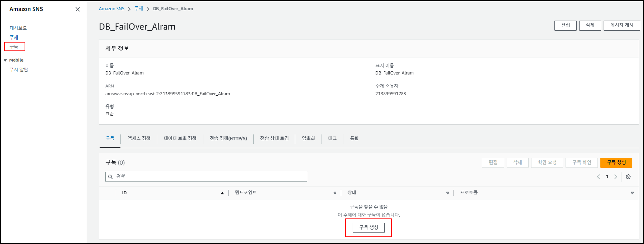Click the 구독을 찾을 수 없음 message
644x244 pixels.
click(369, 207)
